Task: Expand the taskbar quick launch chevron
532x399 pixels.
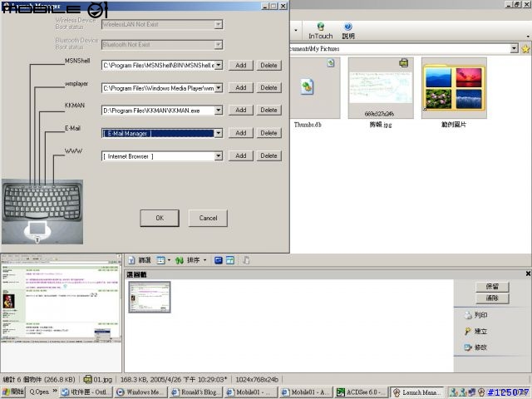Action: [54, 392]
